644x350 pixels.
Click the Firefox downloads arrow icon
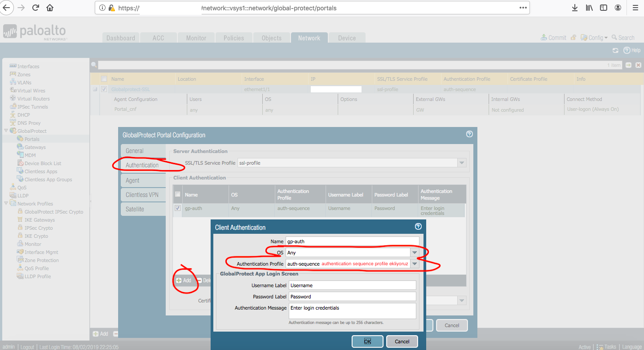coord(574,8)
